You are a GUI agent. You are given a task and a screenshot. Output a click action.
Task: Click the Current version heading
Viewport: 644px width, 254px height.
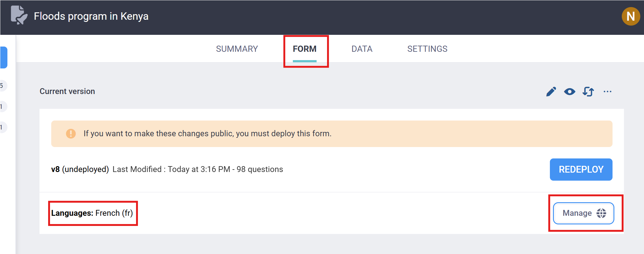click(67, 91)
